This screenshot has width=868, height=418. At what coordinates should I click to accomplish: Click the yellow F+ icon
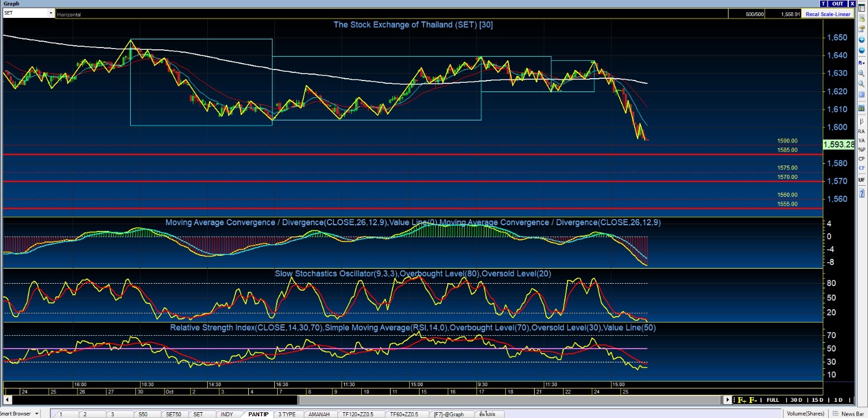click(741, 400)
